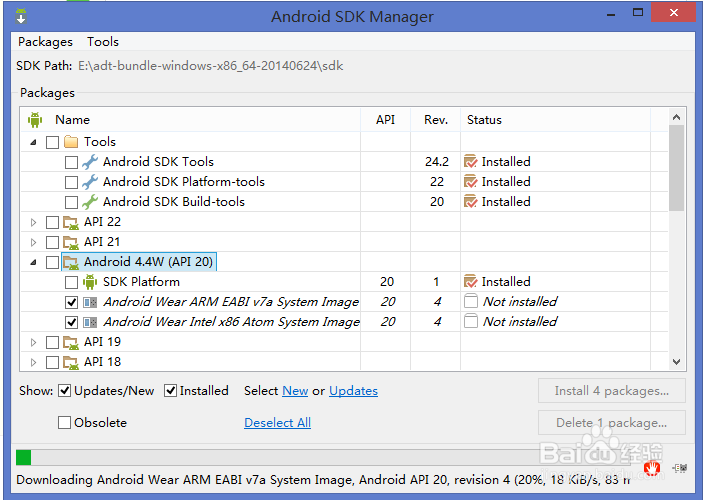Image resolution: width=703 pixels, height=500 pixels.
Task: Disable the Updates/New filter checkbox
Action: click(65, 391)
